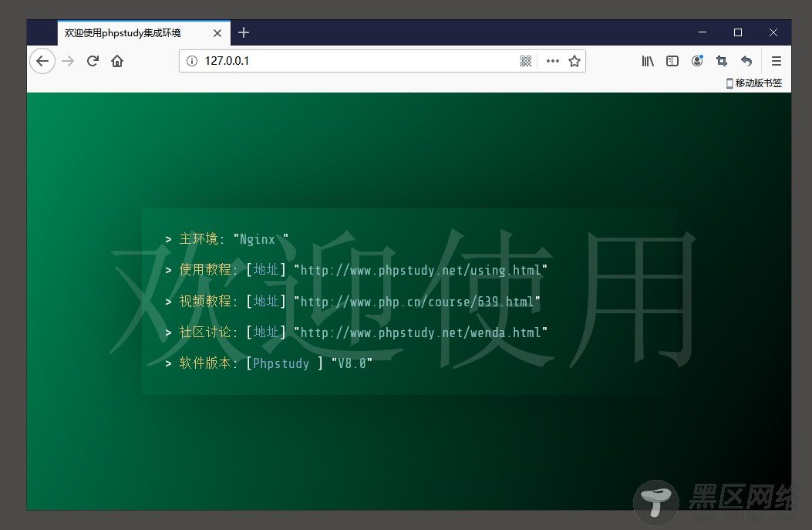The height and width of the screenshot is (530, 812).
Task: Open the 社区讨论 地址 link
Action: tap(266, 332)
